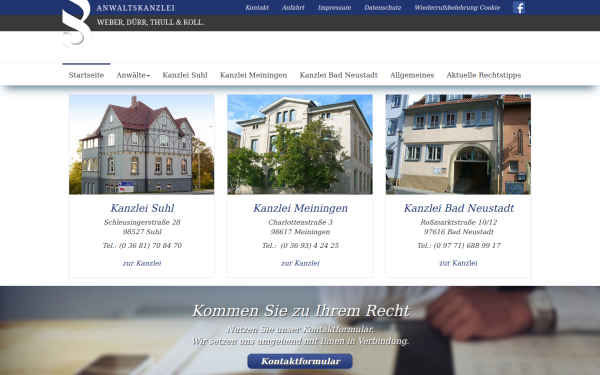
Task: Open Aktuelle Rechtstipps menu item
Action: 484,75
